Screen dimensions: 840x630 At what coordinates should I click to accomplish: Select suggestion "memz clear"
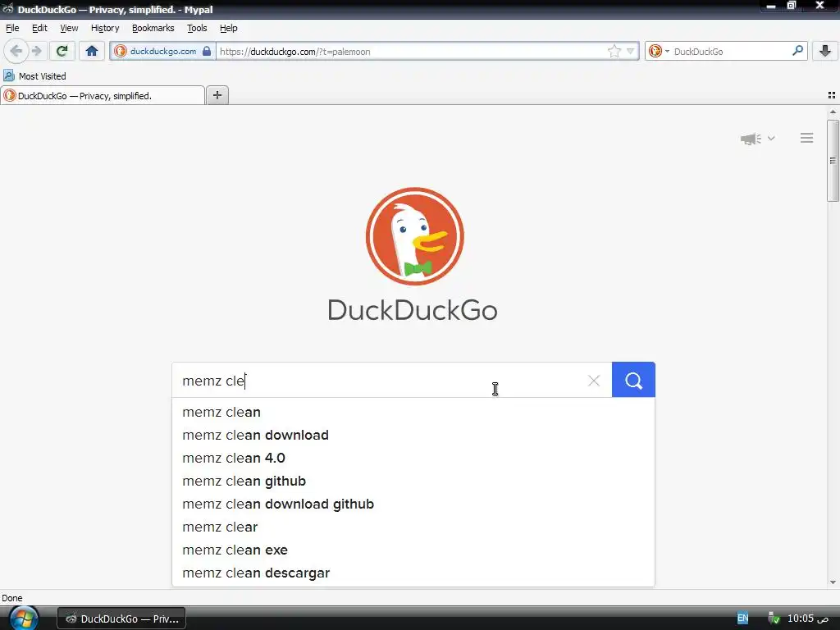point(413,527)
